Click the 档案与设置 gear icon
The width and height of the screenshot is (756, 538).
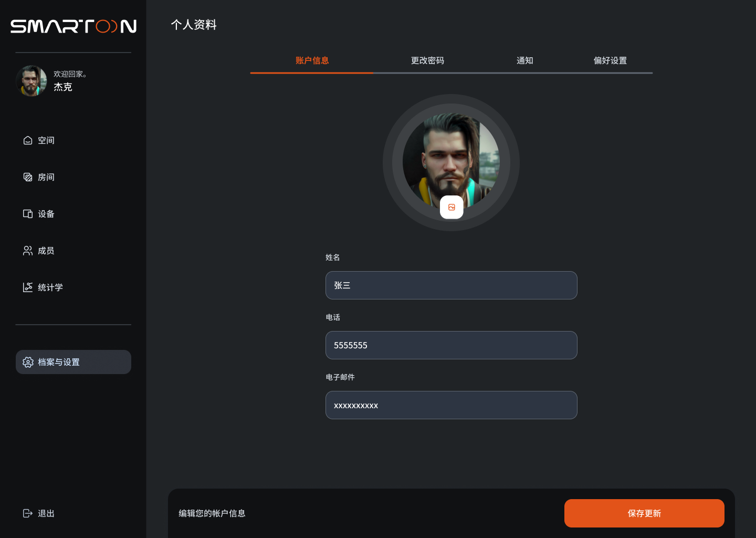28,362
